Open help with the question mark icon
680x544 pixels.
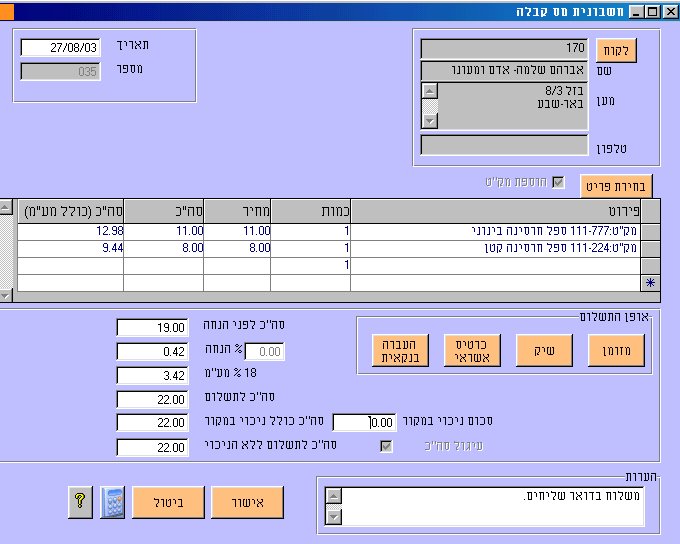[80, 502]
